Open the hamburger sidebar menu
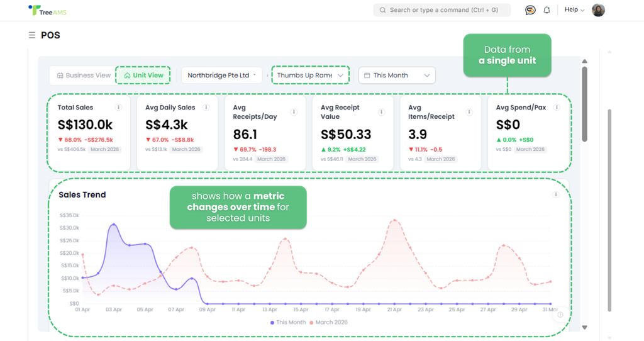The height and width of the screenshot is (341, 644). point(32,35)
